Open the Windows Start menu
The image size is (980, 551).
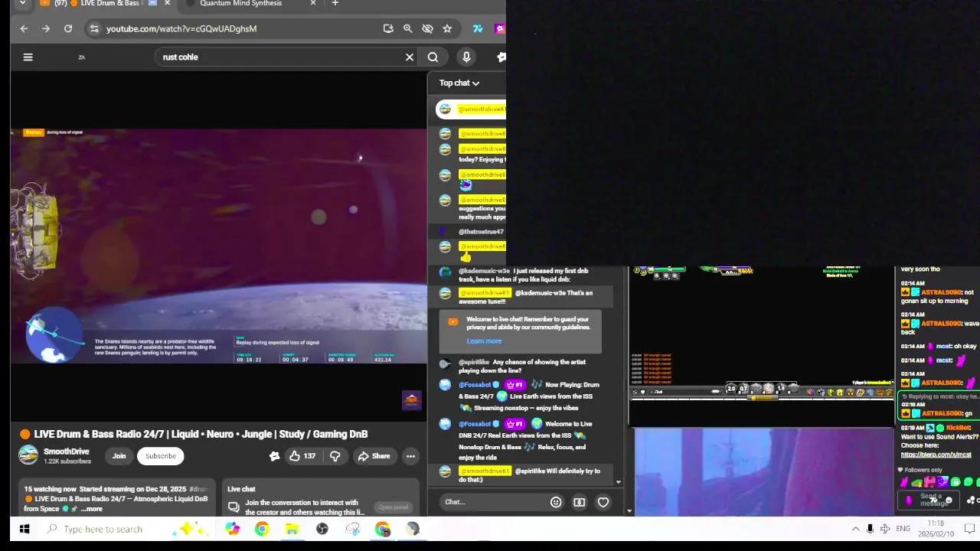(x=24, y=529)
